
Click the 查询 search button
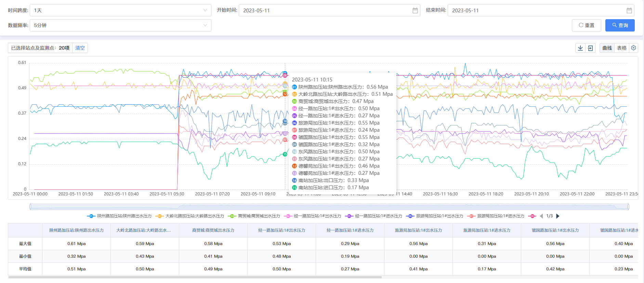620,25
